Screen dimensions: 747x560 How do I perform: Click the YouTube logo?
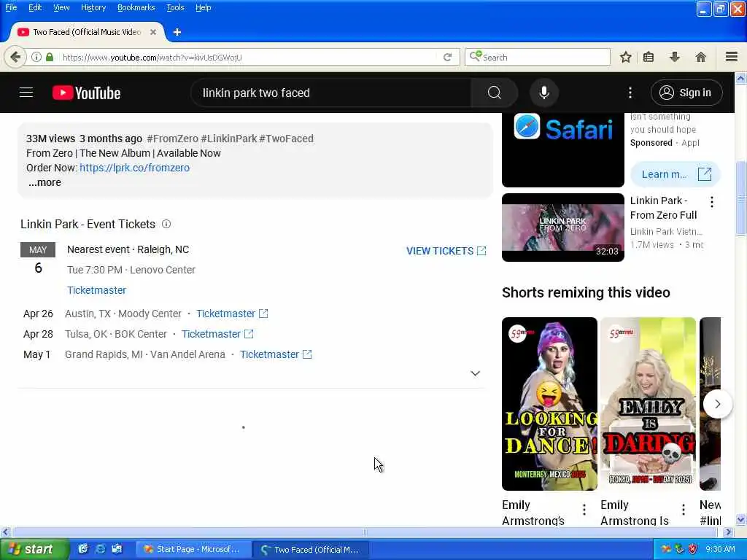(86, 93)
